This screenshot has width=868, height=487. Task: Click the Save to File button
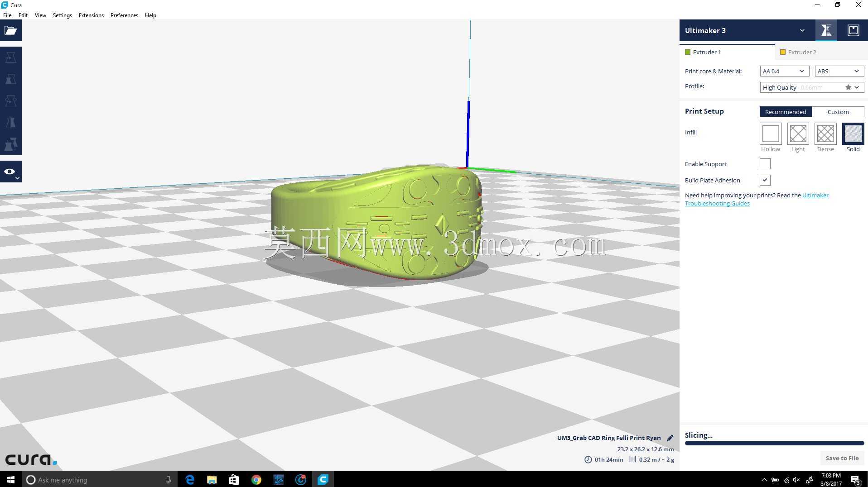pyautogui.click(x=842, y=458)
